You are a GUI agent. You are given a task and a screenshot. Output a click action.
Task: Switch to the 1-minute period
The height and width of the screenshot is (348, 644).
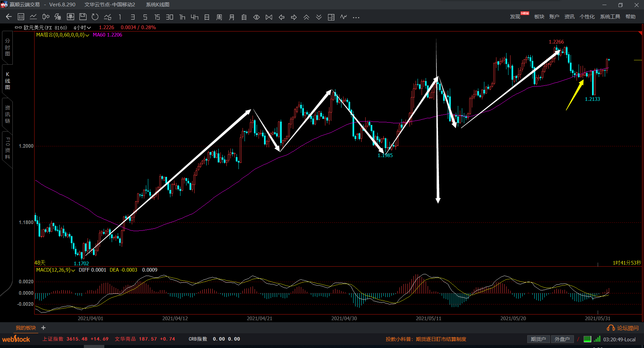pyautogui.click(x=120, y=17)
